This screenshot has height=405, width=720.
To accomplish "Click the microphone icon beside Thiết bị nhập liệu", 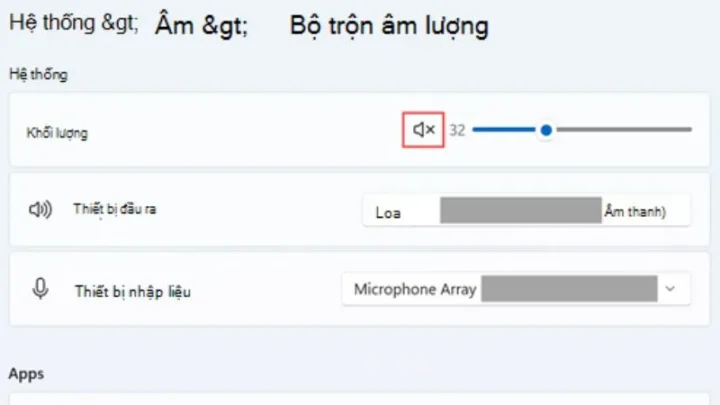I will (40, 290).
